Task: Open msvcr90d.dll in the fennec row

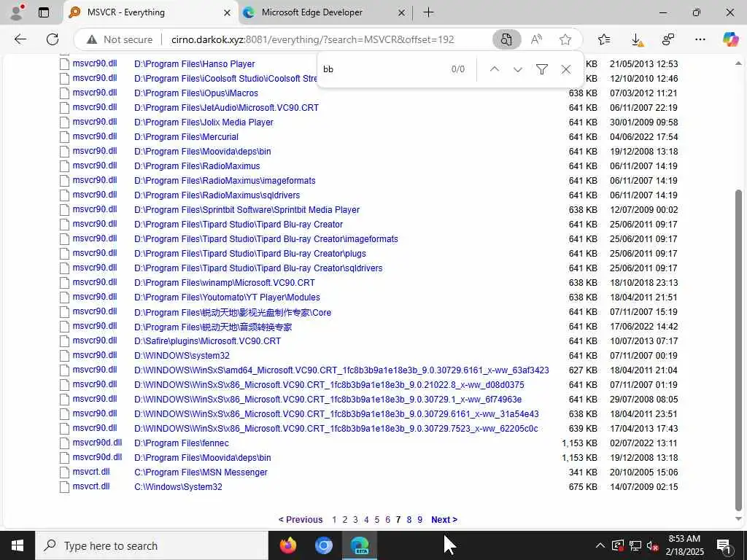Action: click(x=97, y=443)
